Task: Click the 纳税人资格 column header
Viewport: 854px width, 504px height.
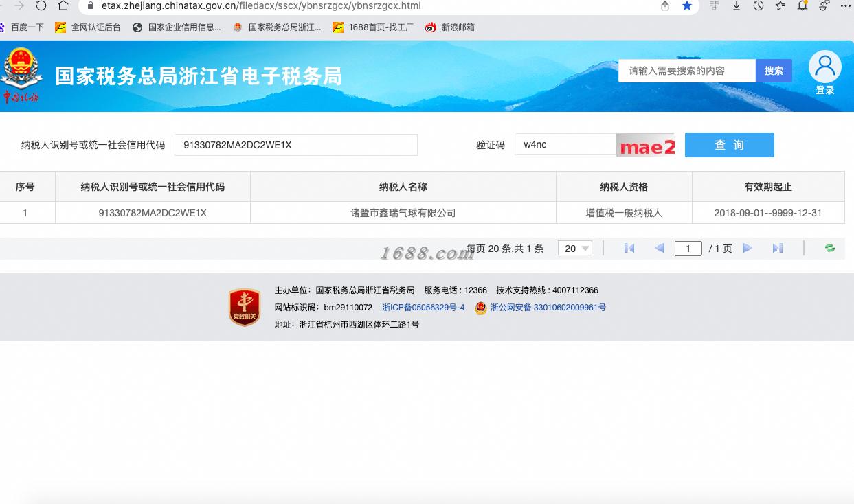Action: point(624,187)
